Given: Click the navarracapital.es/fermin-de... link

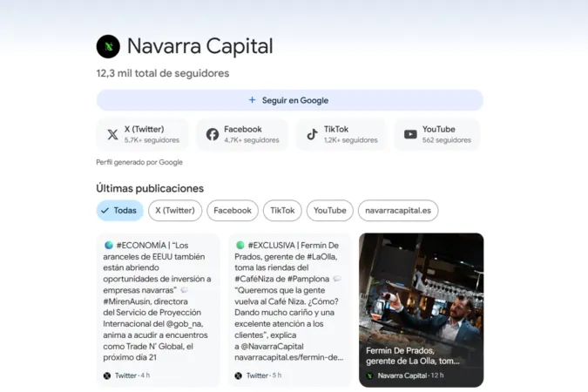Looking at the screenshot, I should coord(288,357).
